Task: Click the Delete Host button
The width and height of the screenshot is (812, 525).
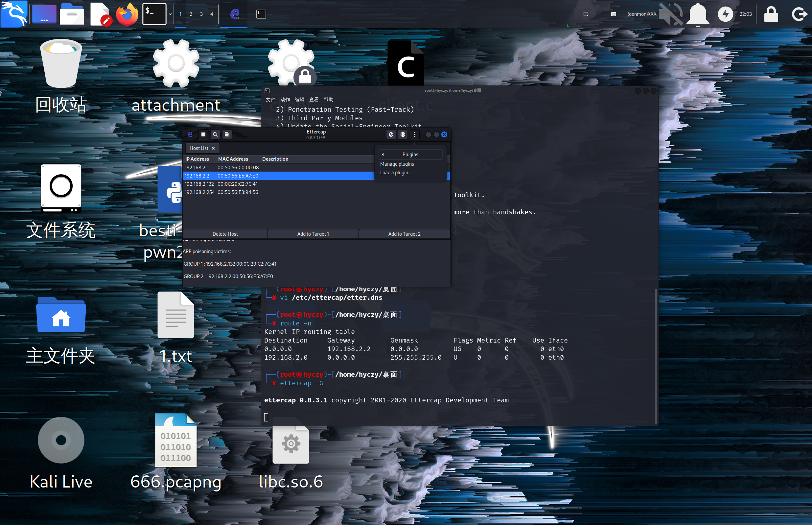Action: pyautogui.click(x=225, y=234)
